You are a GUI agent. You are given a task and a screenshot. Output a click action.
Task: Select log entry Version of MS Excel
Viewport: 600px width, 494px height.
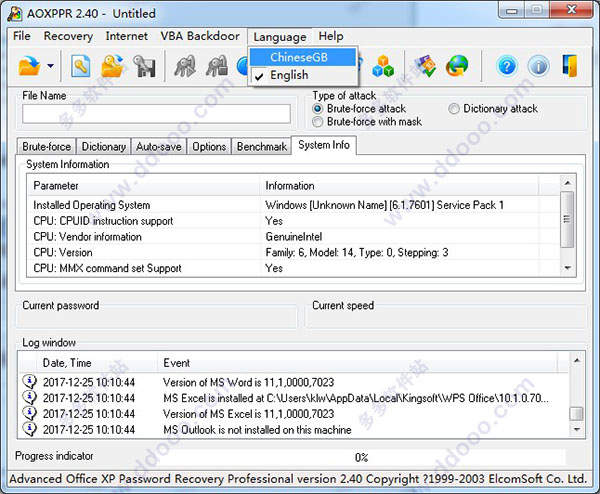point(294,414)
